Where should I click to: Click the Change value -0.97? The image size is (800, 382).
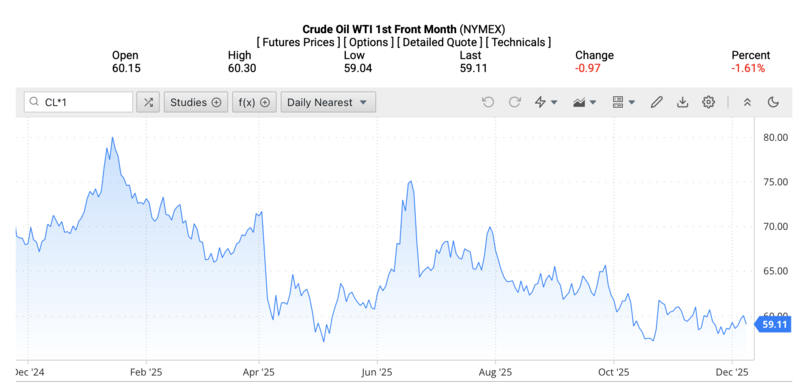tap(587, 68)
